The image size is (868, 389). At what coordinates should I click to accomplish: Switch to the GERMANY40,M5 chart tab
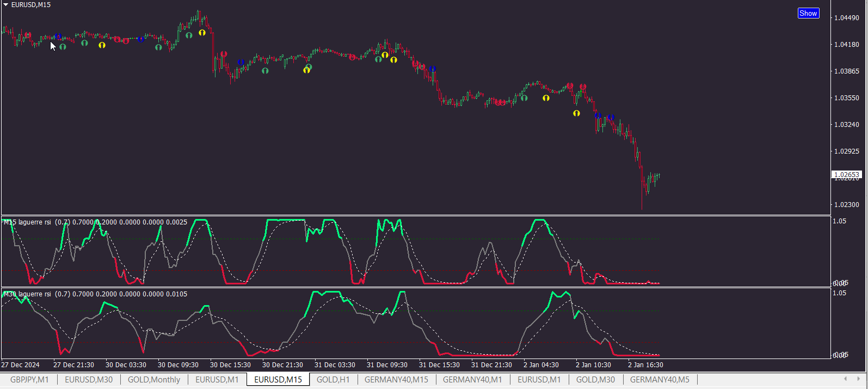[x=660, y=379]
